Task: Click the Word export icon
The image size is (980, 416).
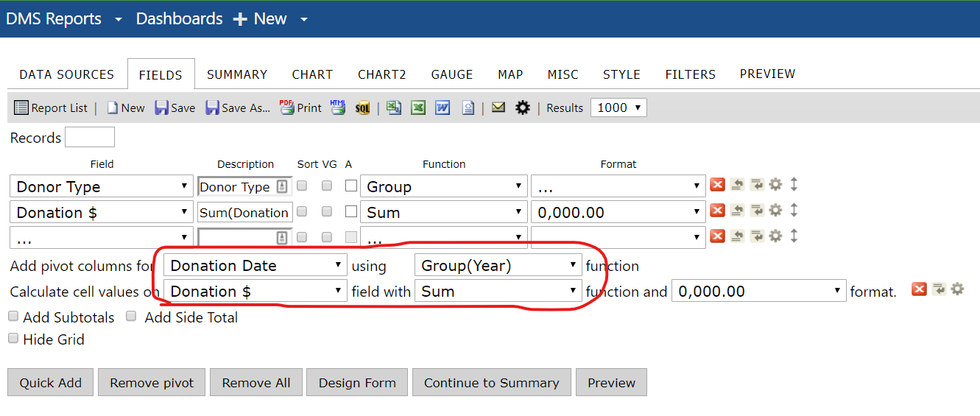Action: pos(443,108)
